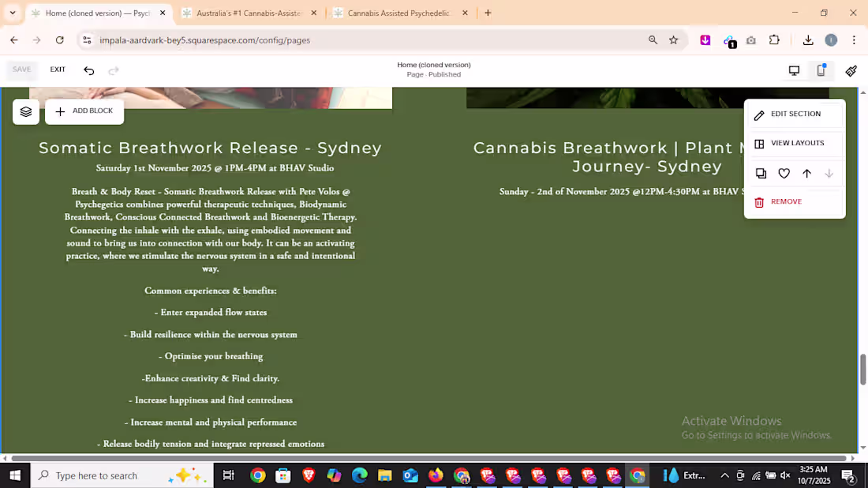Image resolution: width=868 pixels, height=488 pixels.
Task: Open the section layers panel icon
Action: (x=26, y=112)
